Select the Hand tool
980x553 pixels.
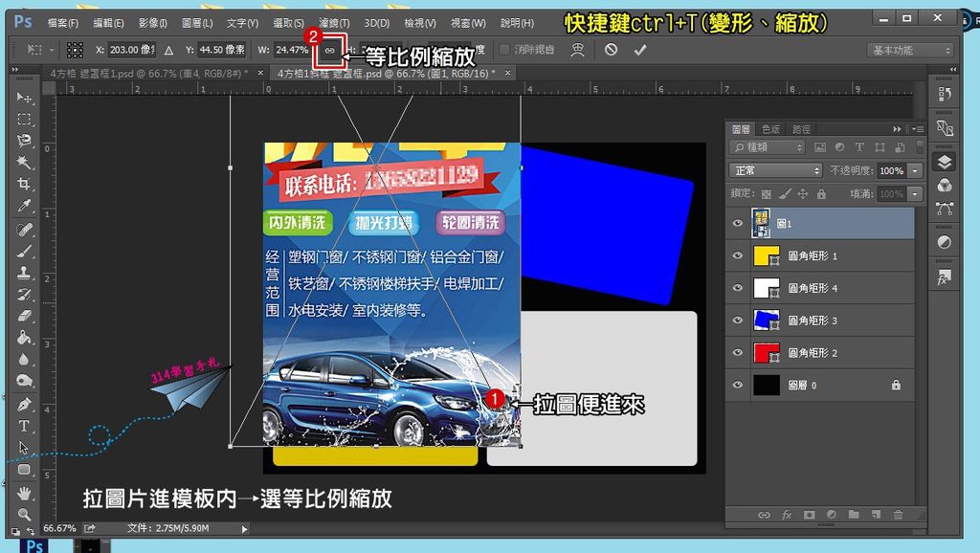pyautogui.click(x=24, y=493)
